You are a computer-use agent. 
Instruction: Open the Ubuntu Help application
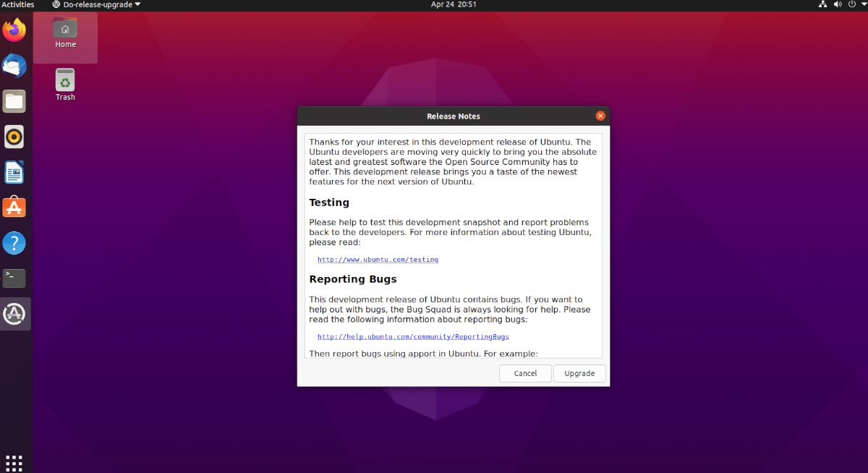14,243
